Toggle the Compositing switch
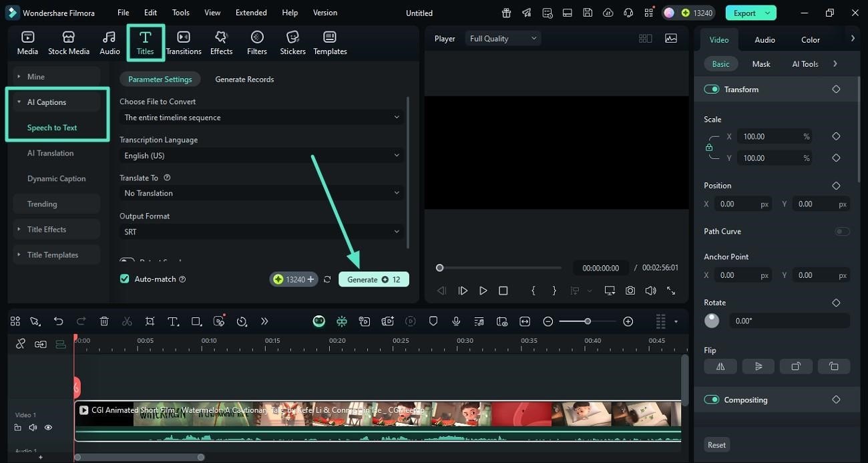This screenshot has height=463, width=868. tap(712, 400)
